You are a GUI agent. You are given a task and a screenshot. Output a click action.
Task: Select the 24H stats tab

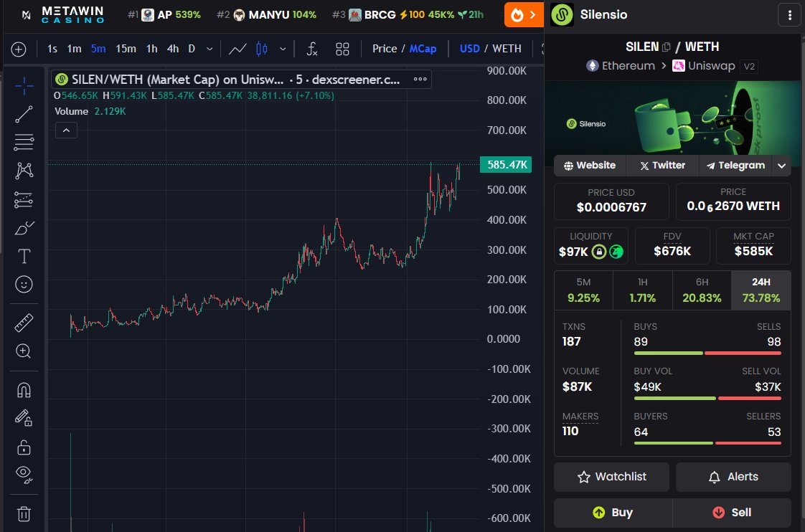[761, 290]
